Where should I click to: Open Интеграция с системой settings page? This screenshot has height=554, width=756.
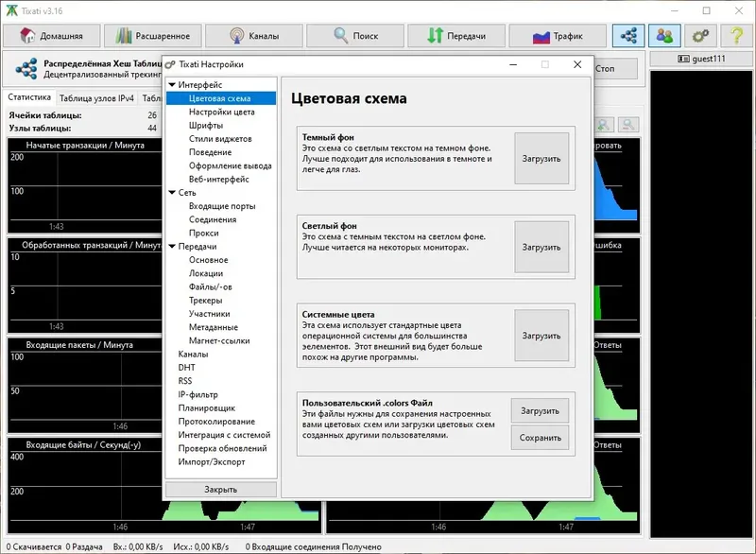(224, 435)
